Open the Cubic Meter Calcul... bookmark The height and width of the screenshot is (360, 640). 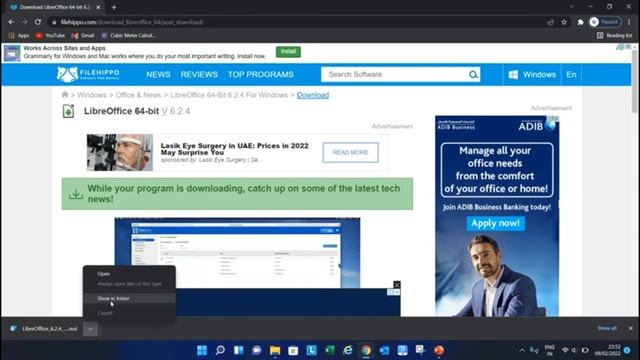128,36
